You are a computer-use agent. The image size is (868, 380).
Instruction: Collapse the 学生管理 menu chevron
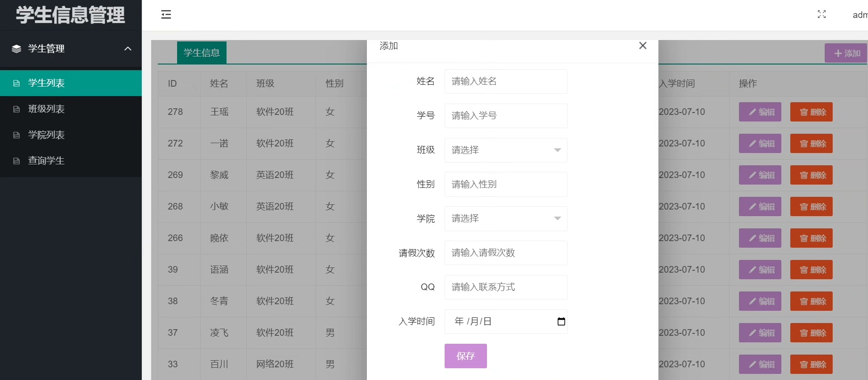128,49
